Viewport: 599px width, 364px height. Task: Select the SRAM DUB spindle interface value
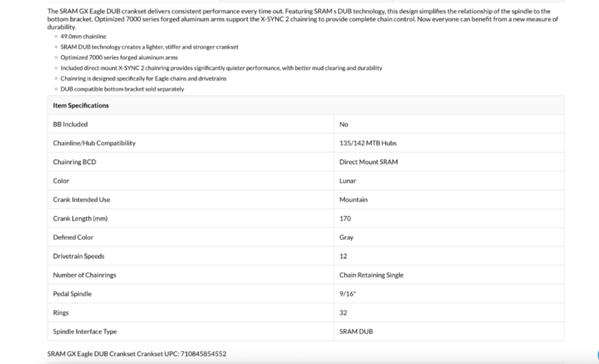tap(356, 331)
